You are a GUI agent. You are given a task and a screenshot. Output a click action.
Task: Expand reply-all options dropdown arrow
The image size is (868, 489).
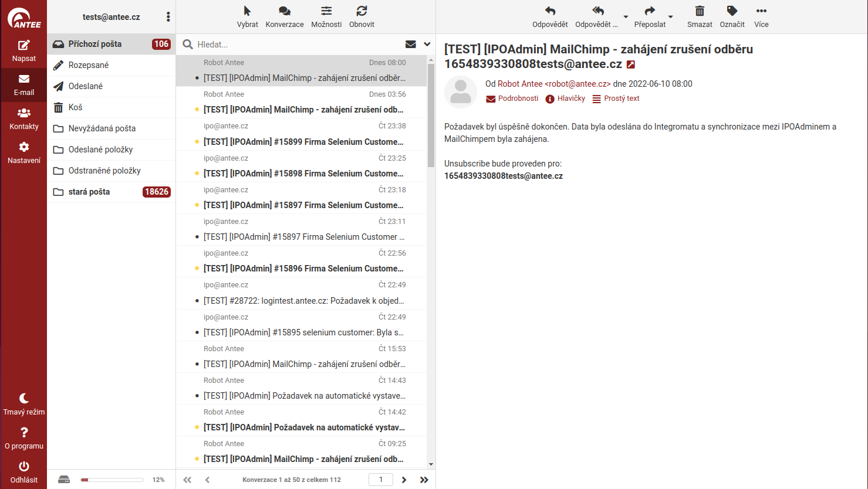point(626,17)
